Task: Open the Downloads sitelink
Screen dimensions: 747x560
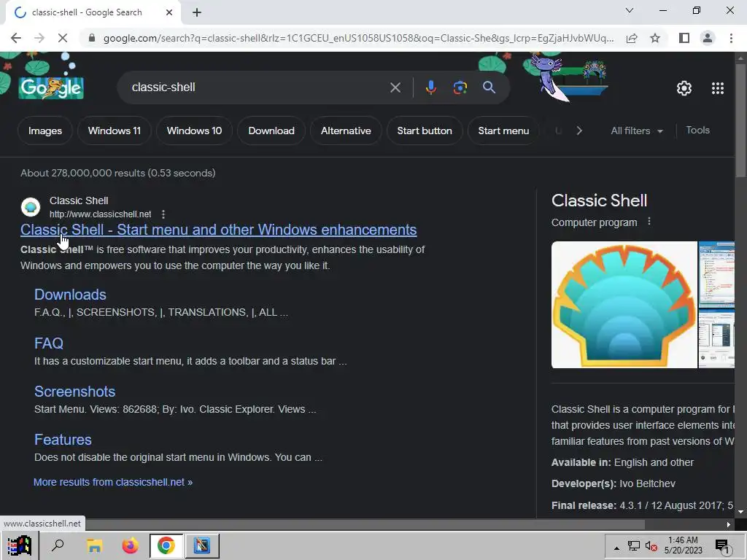Action: coord(70,295)
